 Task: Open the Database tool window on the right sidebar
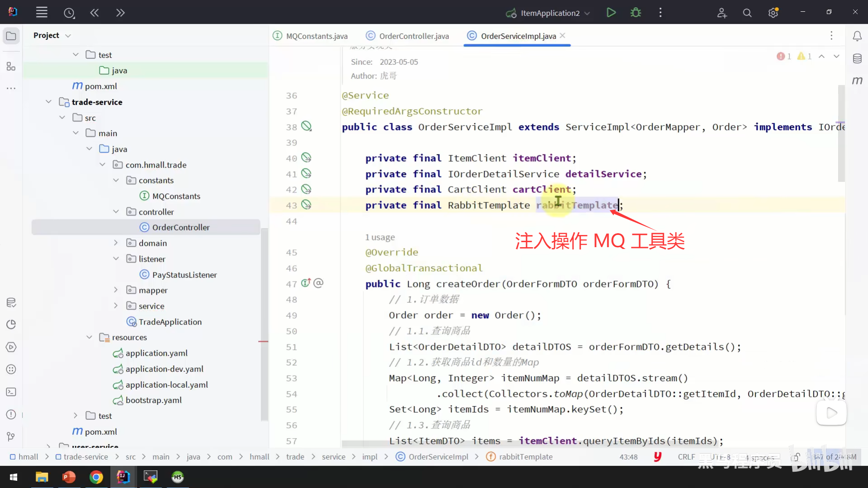click(857, 58)
